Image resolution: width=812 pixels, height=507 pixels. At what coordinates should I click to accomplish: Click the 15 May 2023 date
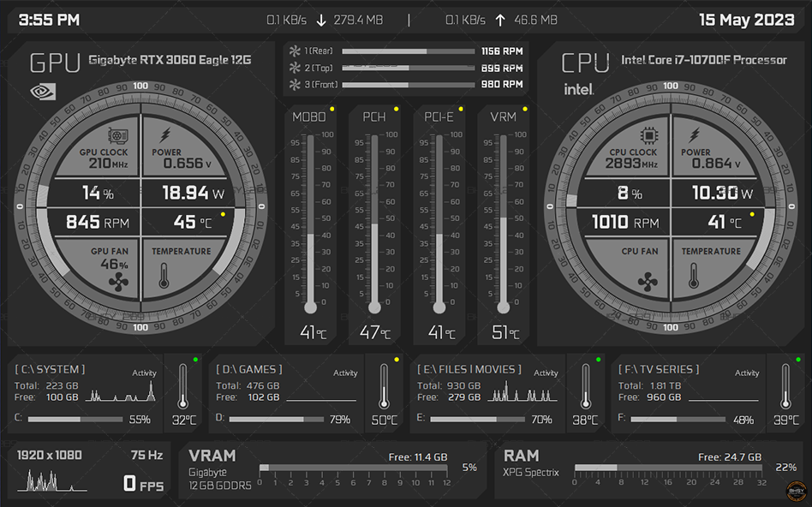[x=746, y=21]
